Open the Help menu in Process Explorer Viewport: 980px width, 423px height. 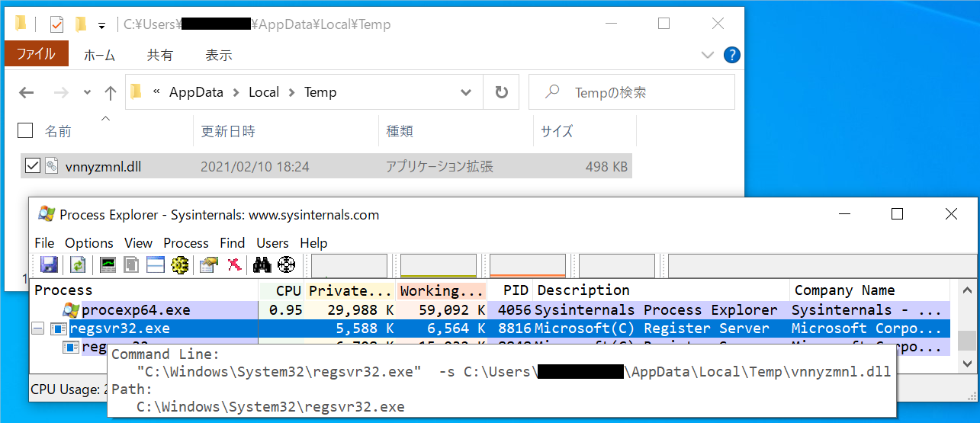(313, 243)
